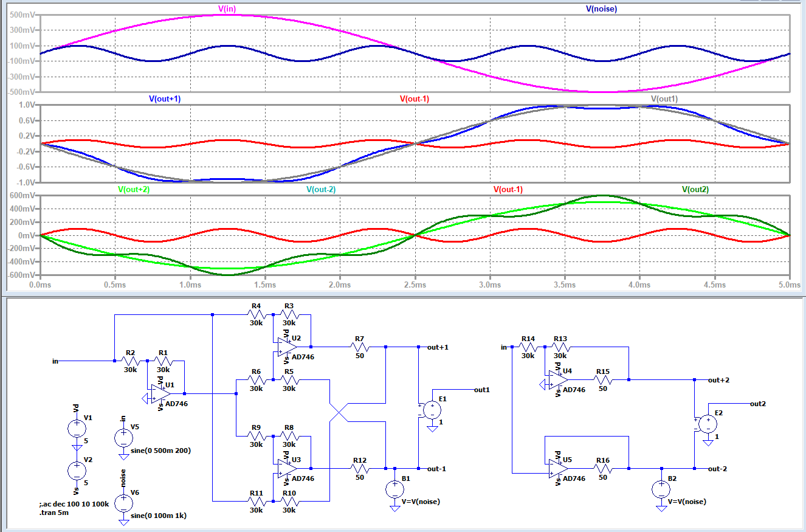This screenshot has width=806, height=532.
Task: Select the U4 AD746 op-amp symbol
Action: tap(557, 379)
